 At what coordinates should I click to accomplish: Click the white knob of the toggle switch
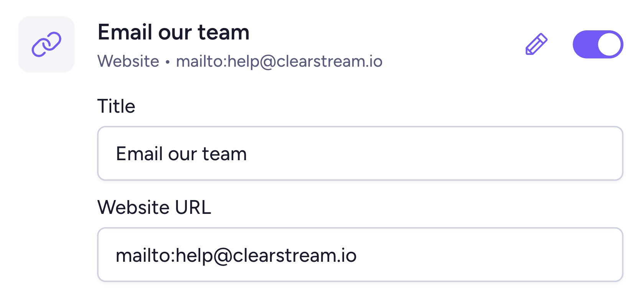(x=609, y=44)
